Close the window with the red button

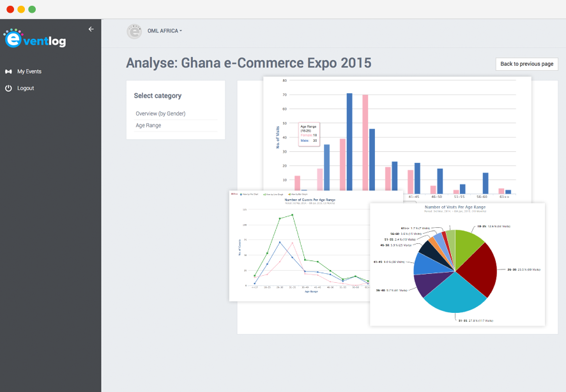[10, 10]
